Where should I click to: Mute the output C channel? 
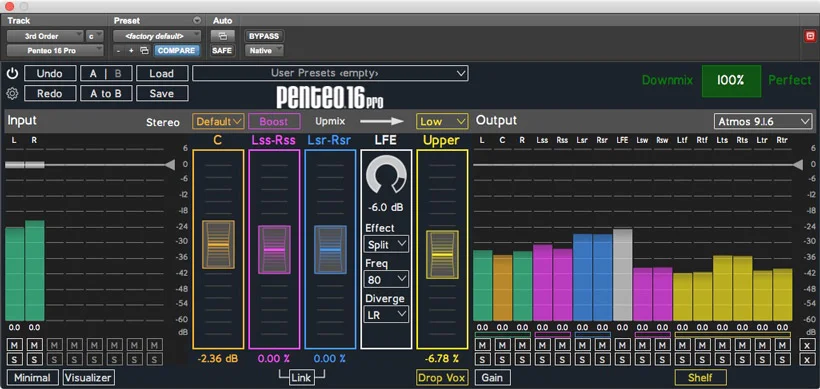pos(502,345)
